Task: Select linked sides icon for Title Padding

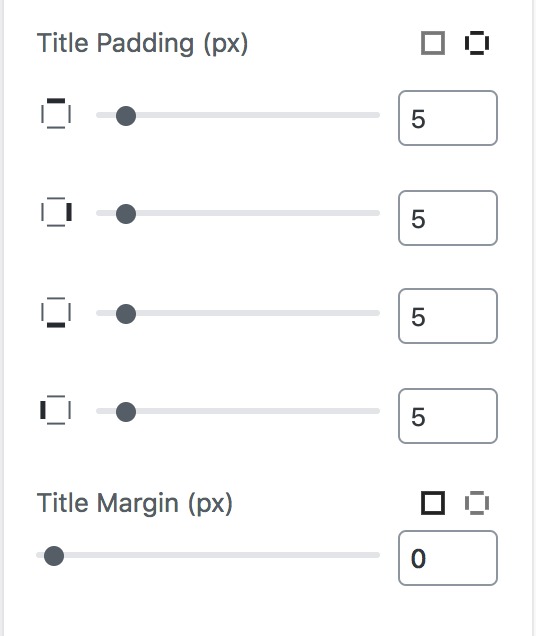Action: 433,43
